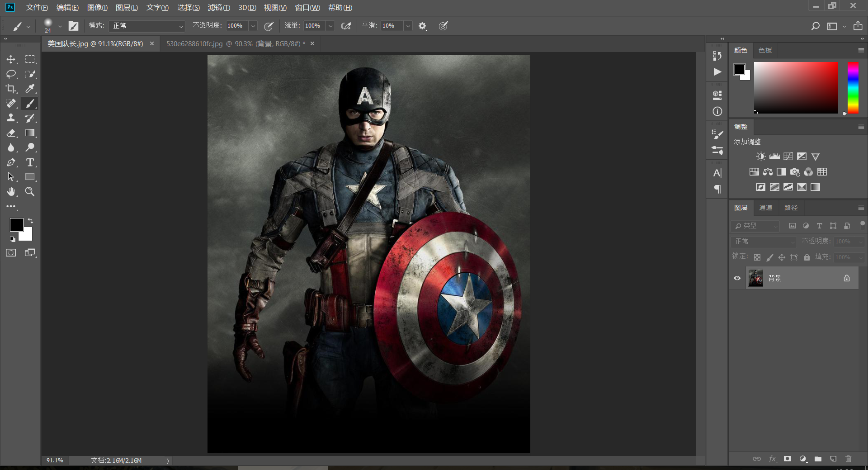868x470 pixels.
Task: Select the Horizontal Type tool
Action: 30,162
